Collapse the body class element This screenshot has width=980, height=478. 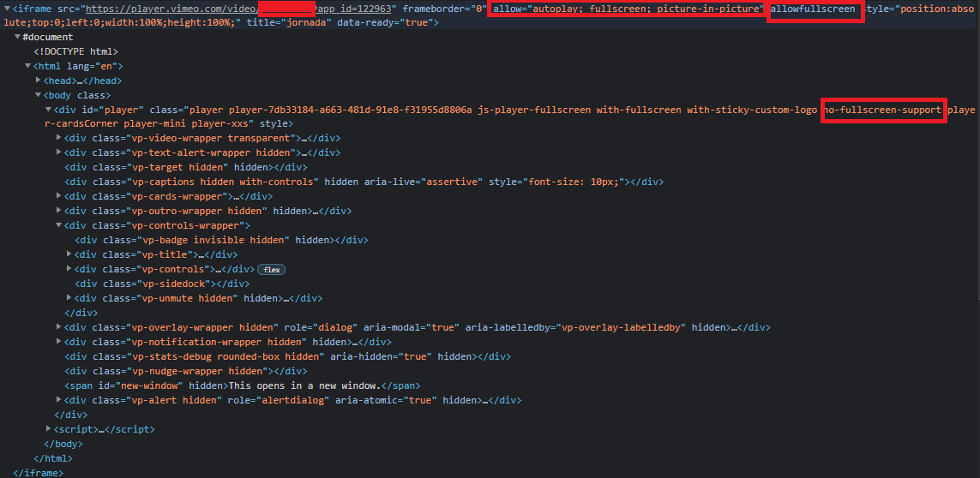click(38, 96)
